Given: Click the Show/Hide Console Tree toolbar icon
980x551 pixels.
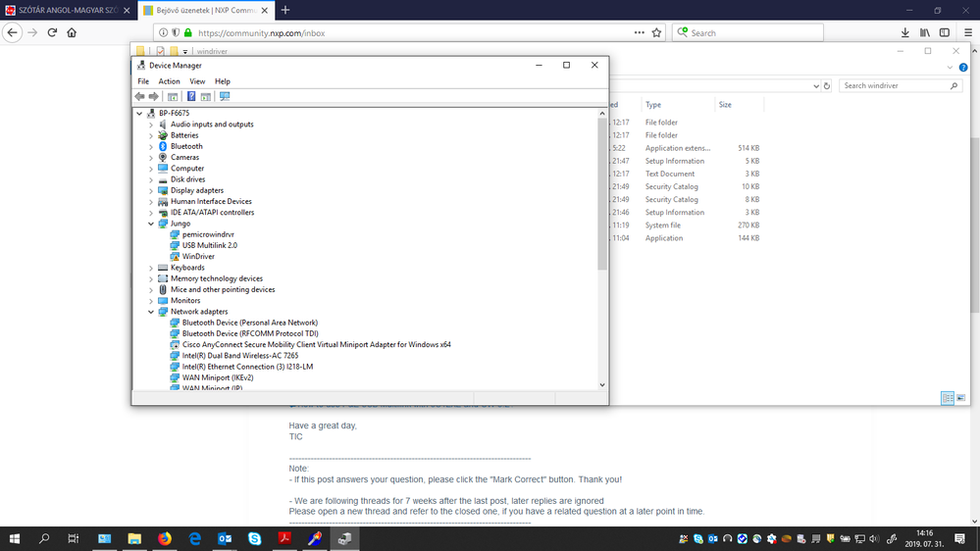Looking at the screenshot, I should pyautogui.click(x=173, y=96).
